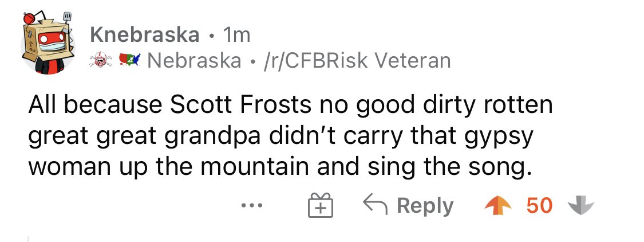Open the Knebraska username profile
This screenshot has height=242, width=644.
[x=145, y=35]
